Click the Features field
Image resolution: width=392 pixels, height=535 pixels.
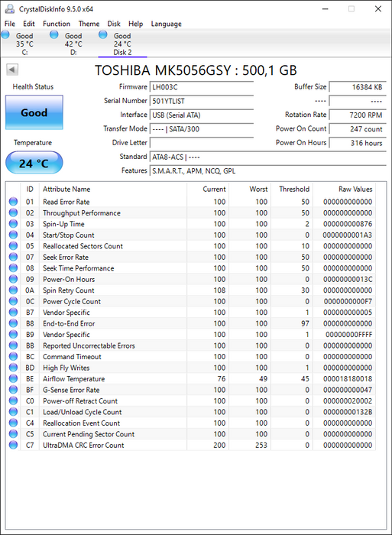(x=267, y=171)
